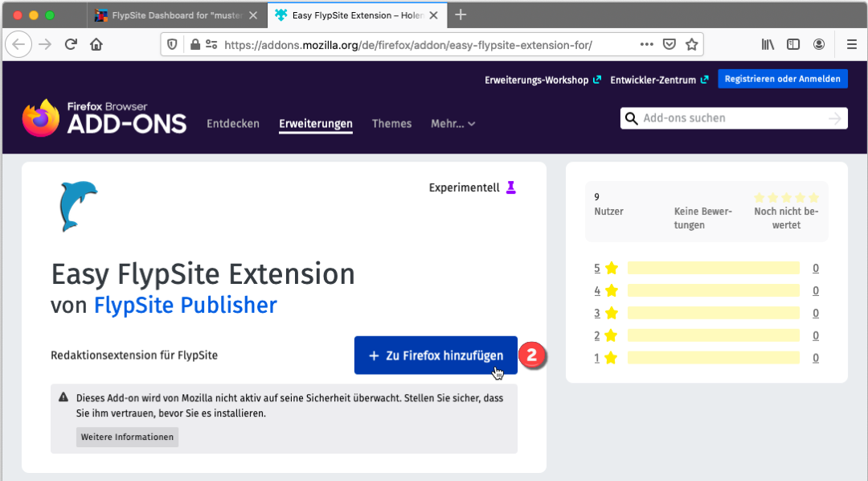
Task: Click the search magnifier icon
Action: (632, 118)
